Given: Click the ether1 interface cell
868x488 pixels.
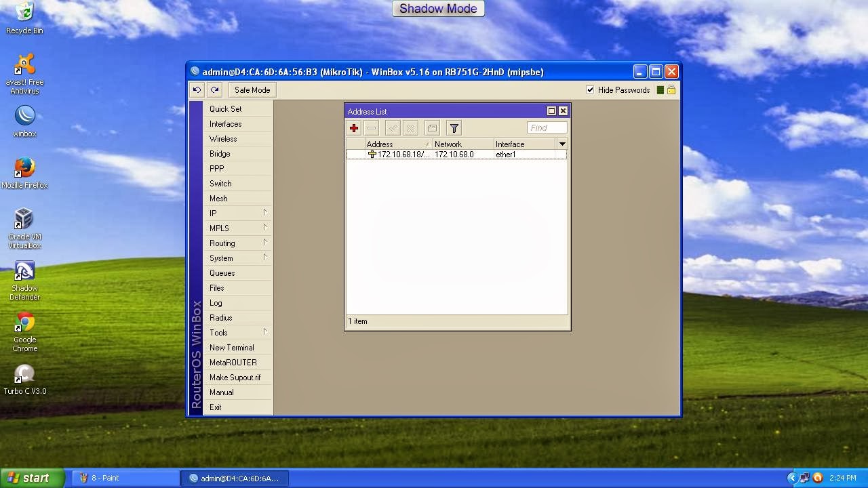Looking at the screenshot, I should click(x=506, y=155).
